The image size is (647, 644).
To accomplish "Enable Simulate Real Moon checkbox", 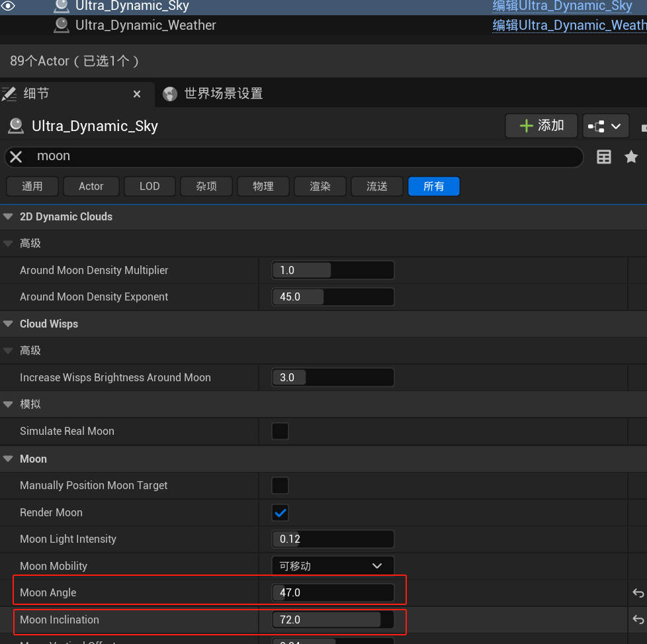I will 280,431.
